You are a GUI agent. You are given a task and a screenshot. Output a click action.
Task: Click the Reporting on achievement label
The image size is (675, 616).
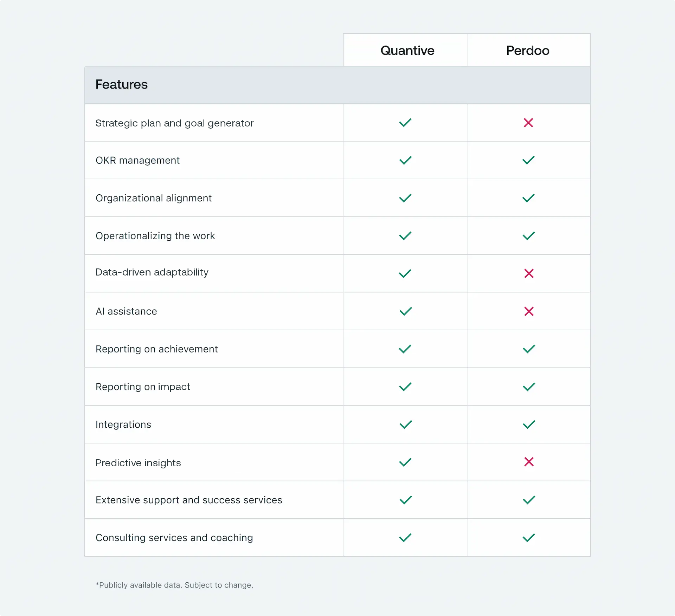(156, 349)
